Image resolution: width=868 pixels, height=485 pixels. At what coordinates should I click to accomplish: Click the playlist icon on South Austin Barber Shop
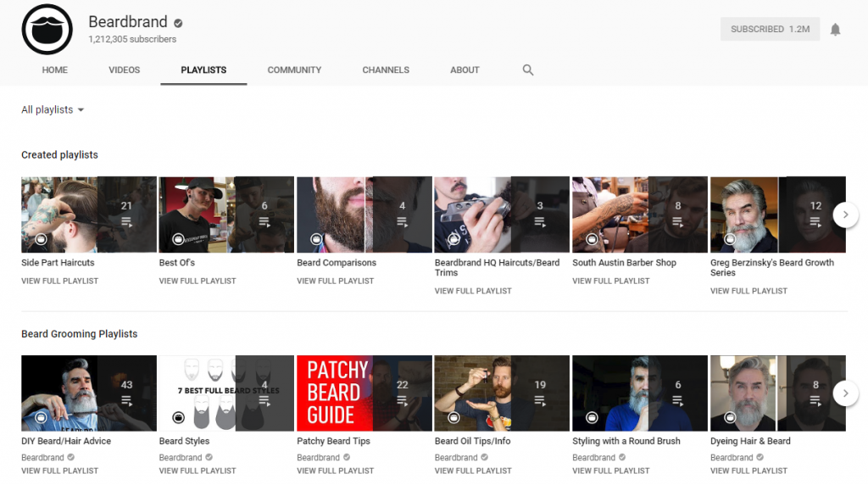[x=677, y=222]
